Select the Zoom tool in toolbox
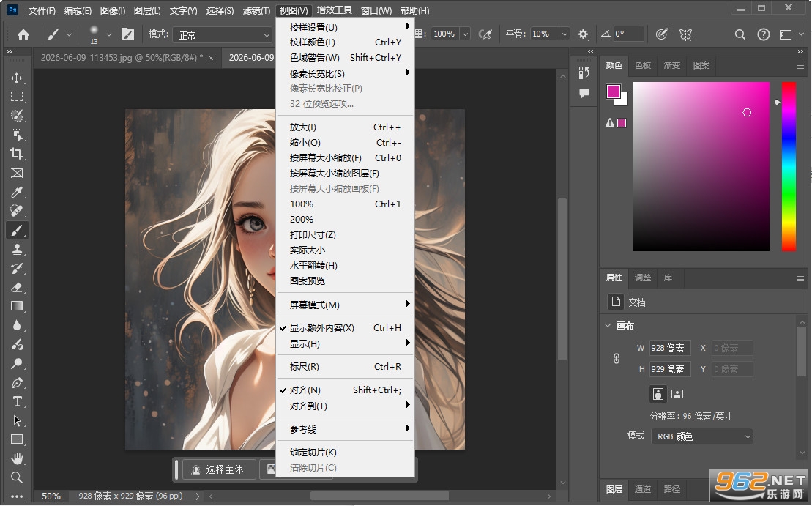812x506 pixels. click(17, 477)
